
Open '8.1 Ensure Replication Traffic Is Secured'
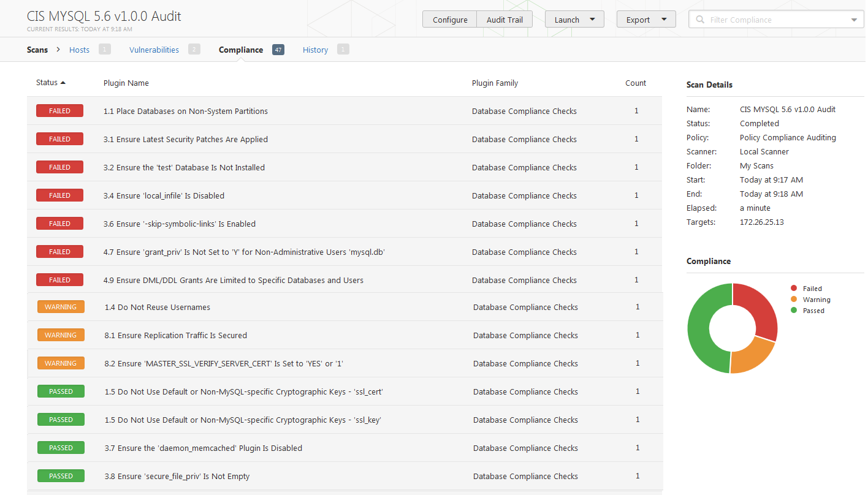[x=176, y=335]
